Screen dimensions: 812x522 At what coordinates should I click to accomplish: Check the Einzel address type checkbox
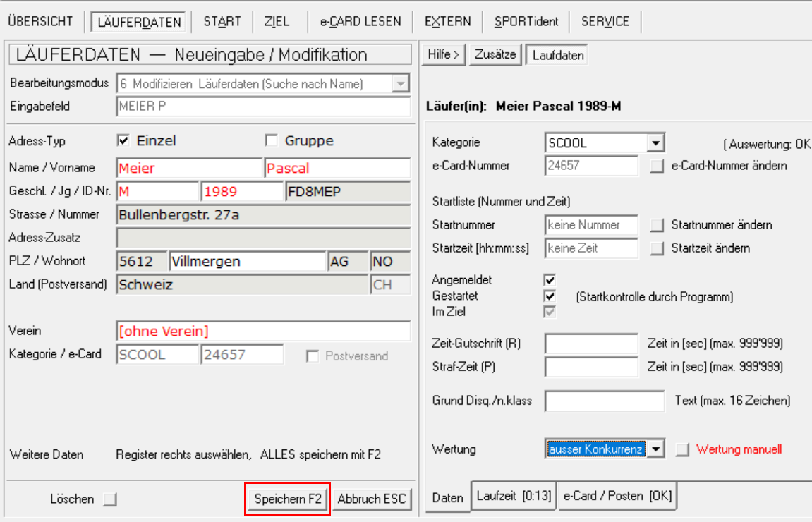pyautogui.click(x=123, y=141)
